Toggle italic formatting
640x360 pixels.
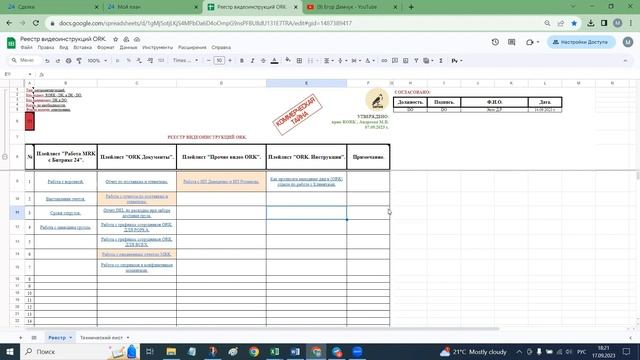[x=252, y=60]
